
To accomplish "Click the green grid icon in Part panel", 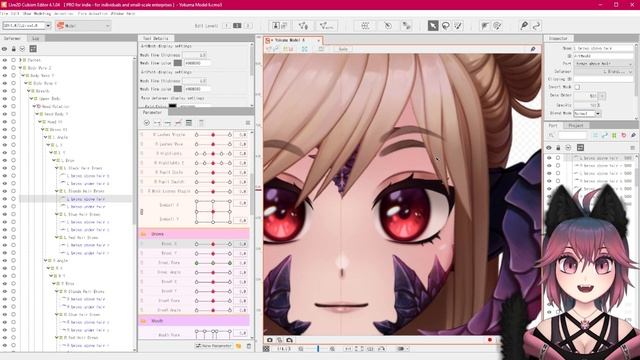I will [614, 136].
